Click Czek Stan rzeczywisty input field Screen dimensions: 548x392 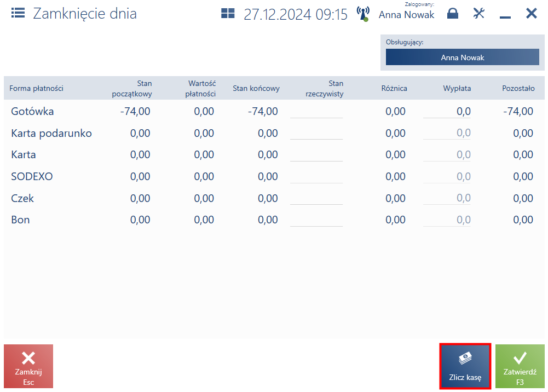click(316, 198)
